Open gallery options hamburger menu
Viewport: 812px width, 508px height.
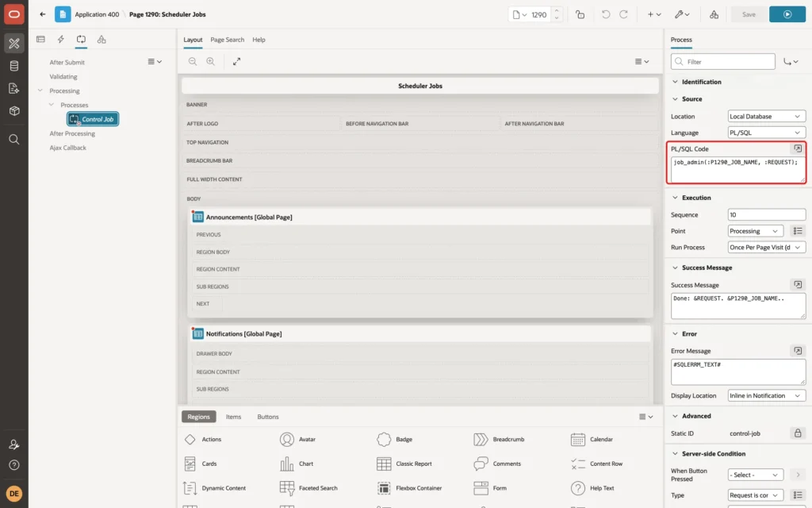(645, 417)
